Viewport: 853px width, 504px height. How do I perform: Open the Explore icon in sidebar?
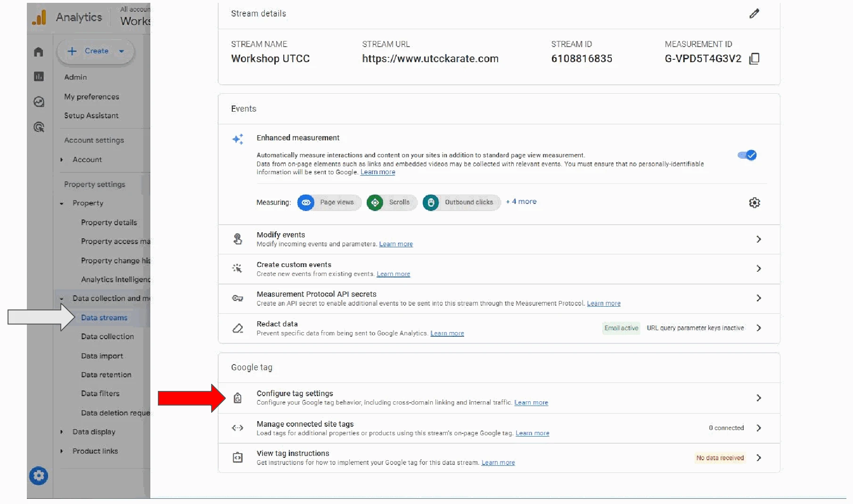click(x=39, y=102)
